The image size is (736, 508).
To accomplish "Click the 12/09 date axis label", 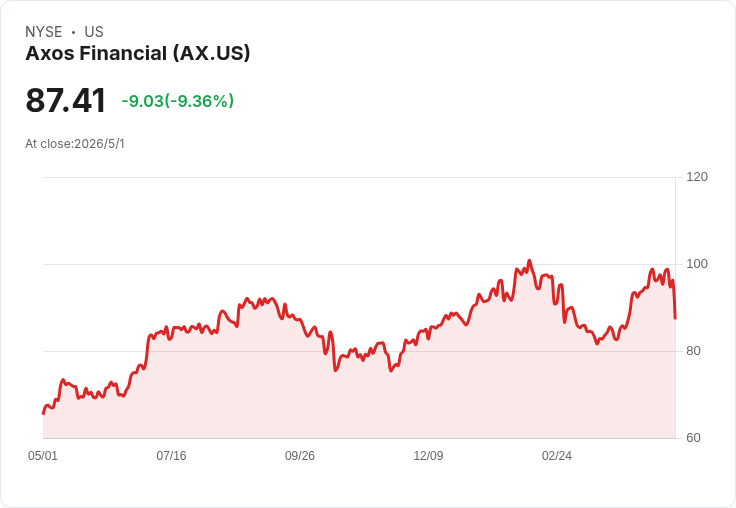I will click(x=428, y=456).
